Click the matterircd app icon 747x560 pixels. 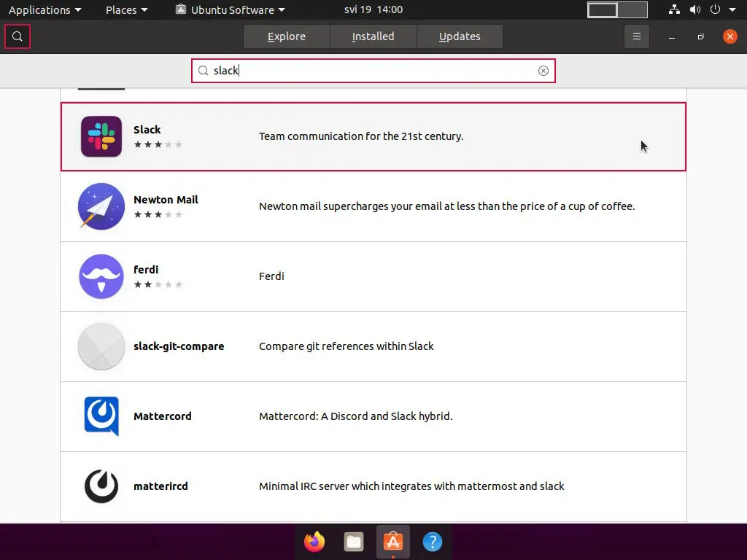click(x=101, y=486)
